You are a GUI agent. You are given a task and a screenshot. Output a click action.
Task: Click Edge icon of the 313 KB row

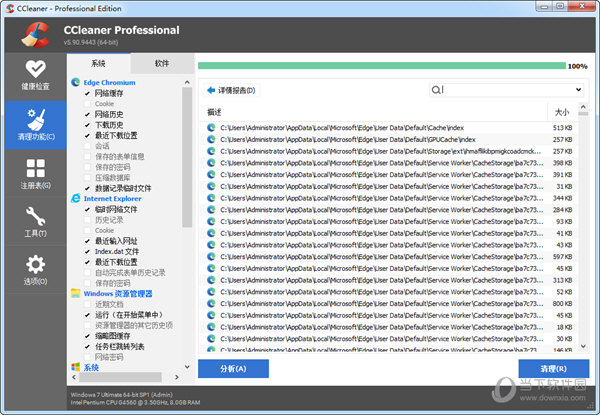[x=211, y=280]
